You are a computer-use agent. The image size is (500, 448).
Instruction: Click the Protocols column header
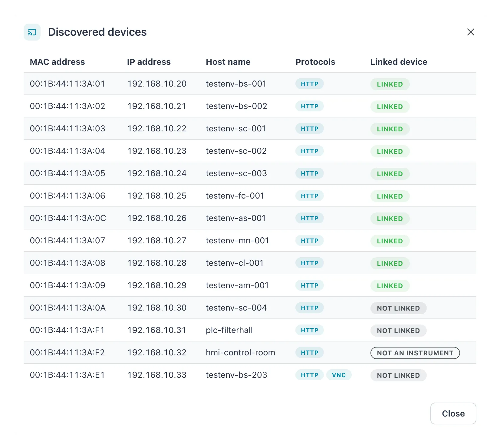coord(315,62)
